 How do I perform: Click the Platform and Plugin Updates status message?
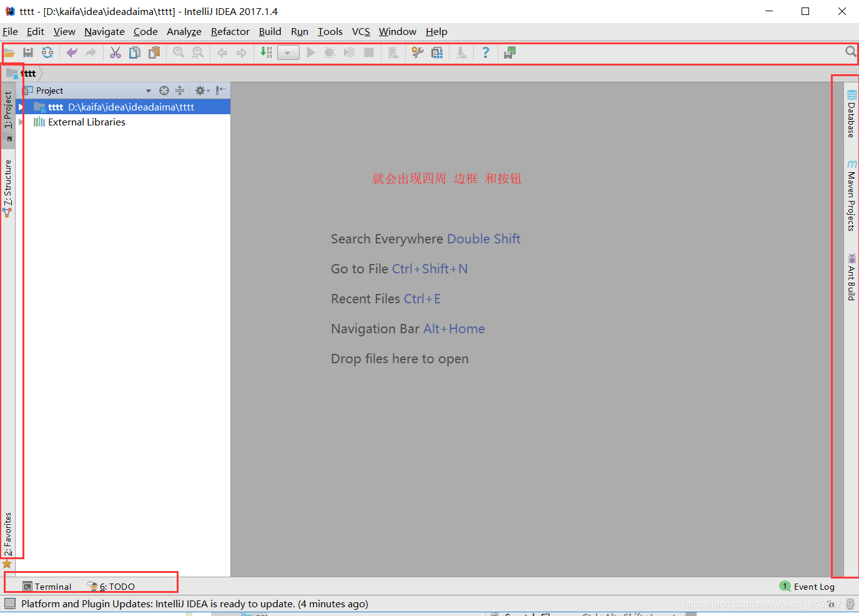(195, 604)
